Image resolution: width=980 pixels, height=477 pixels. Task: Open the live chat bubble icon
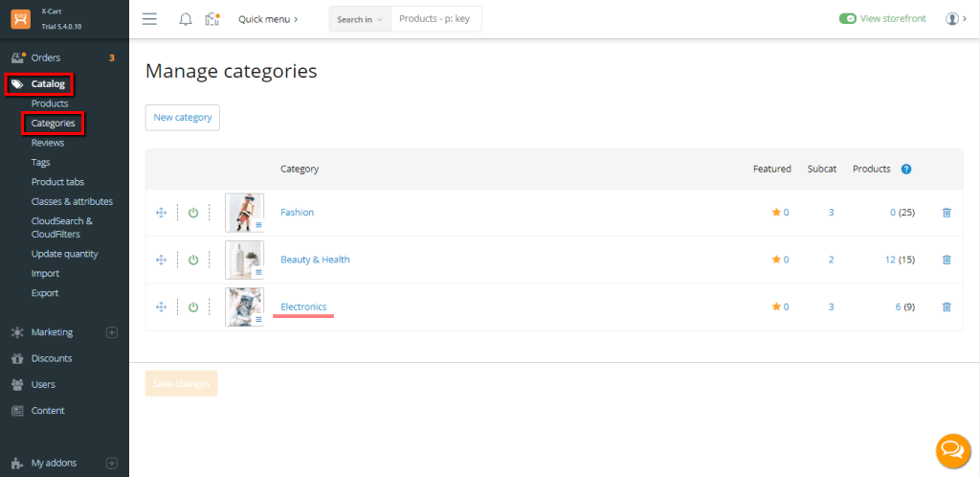[953, 450]
